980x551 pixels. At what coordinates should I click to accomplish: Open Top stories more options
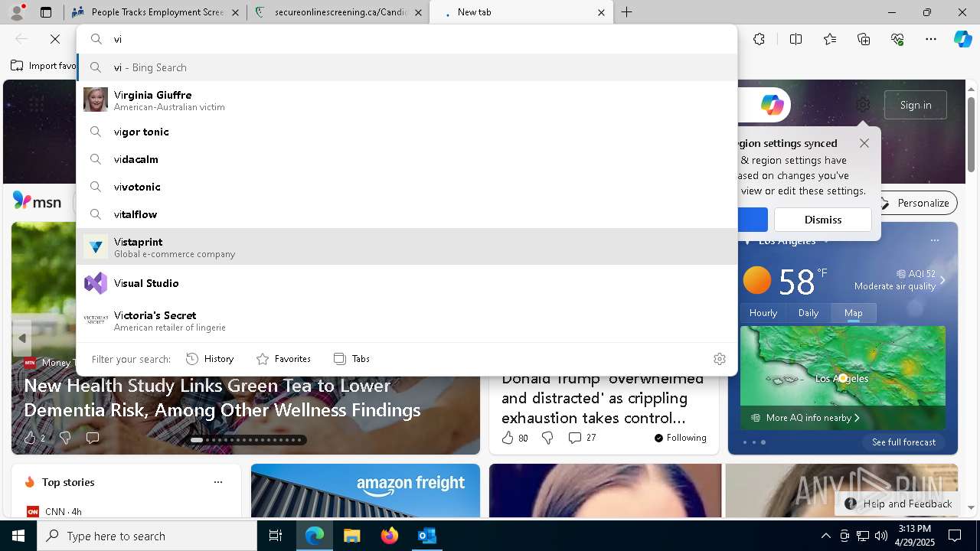pyautogui.click(x=218, y=482)
